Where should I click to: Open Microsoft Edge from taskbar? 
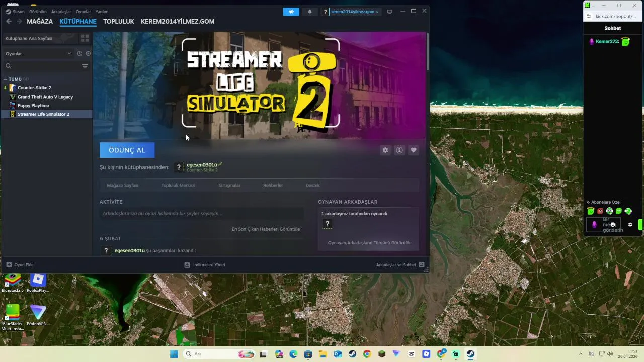point(293,354)
